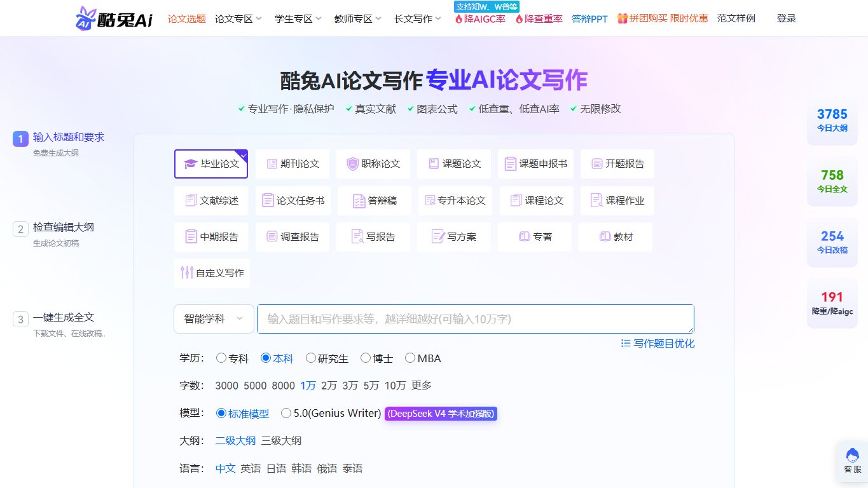This screenshot has width=868, height=488.
Task: Click the 课程作业 search-document icon
Action: 596,200
